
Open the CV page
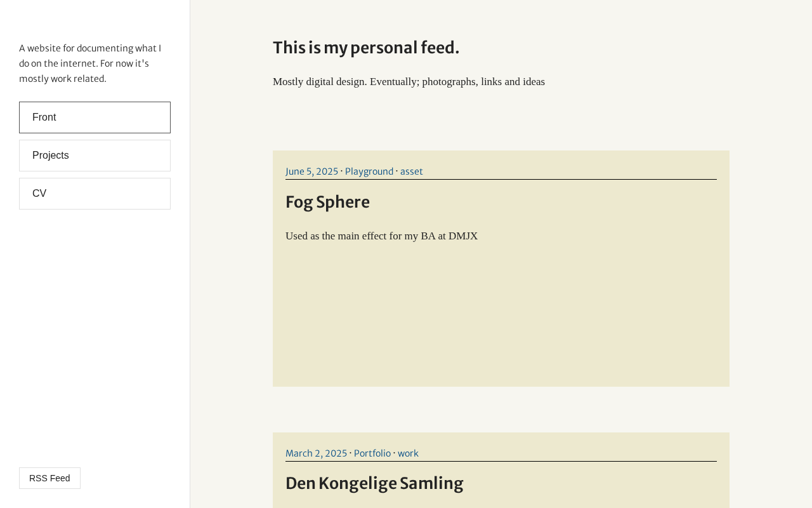point(95,194)
